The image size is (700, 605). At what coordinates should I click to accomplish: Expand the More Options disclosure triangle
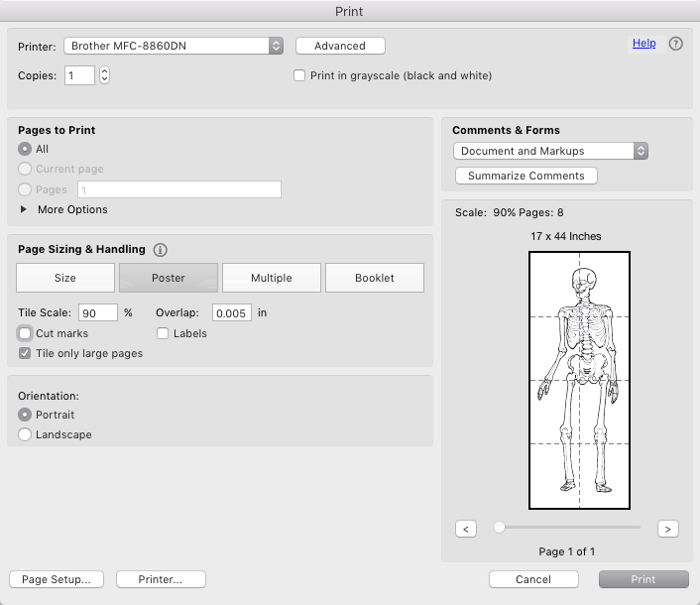pyautogui.click(x=25, y=209)
